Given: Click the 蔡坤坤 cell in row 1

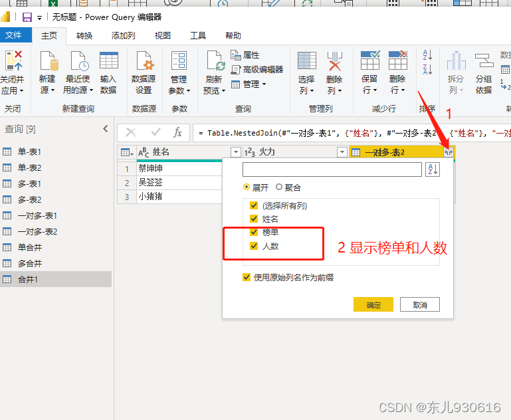Looking at the screenshot, I should click(x=179, y=168).
